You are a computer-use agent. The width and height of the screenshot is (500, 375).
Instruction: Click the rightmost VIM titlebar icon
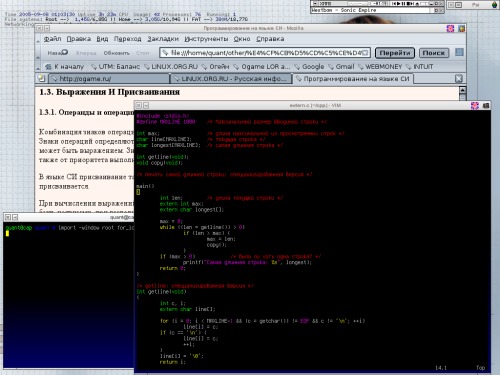(x=486, y=105)
